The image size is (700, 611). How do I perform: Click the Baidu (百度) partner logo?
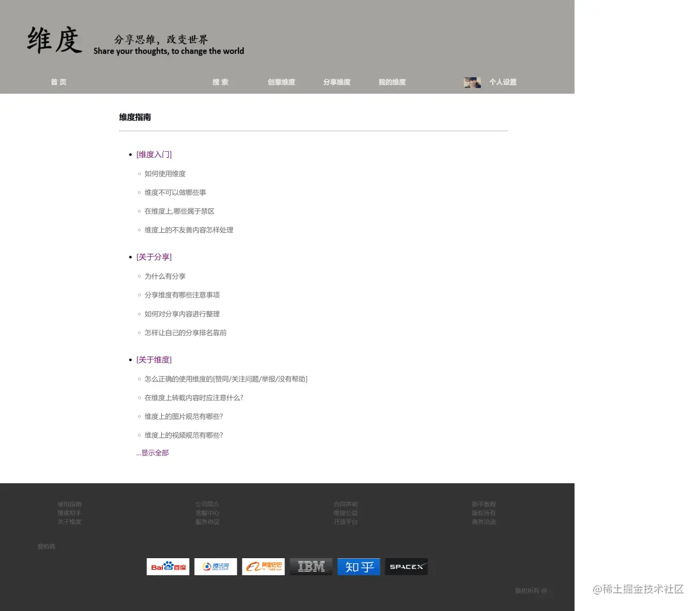167,566
